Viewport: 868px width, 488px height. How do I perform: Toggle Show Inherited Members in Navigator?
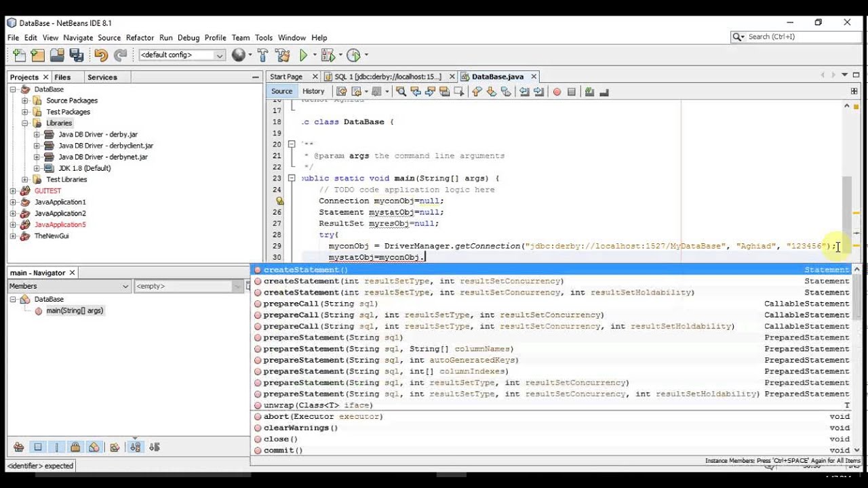point(19,447)
